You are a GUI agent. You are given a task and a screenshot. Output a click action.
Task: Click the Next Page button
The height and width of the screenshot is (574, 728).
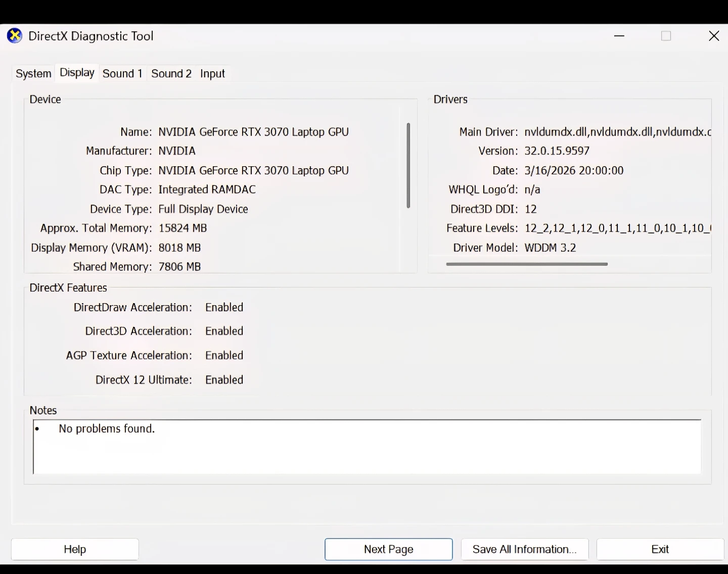[388, 549]
